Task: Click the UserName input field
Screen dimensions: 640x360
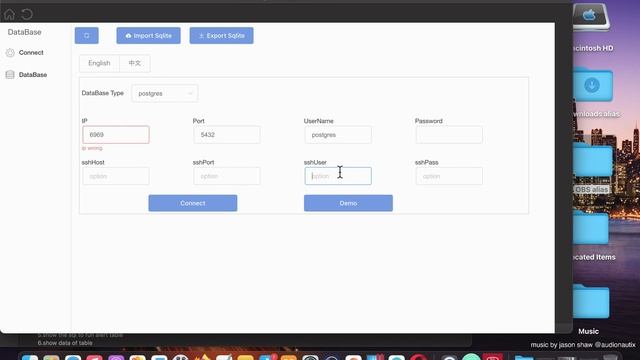Action: (338, 135)
